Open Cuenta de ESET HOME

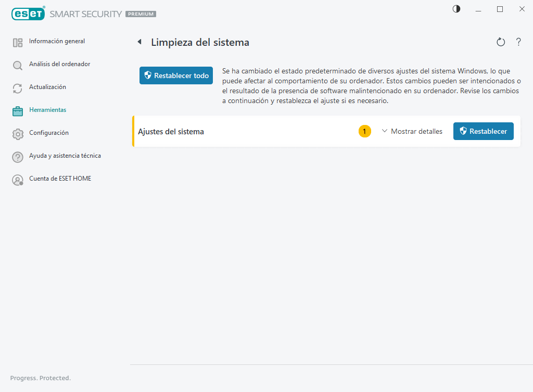coord(60,179)
